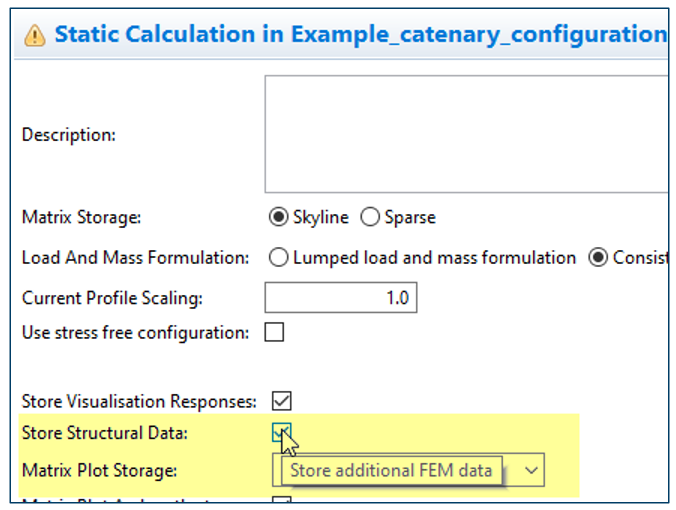
Task: Choose Consistent load and mass formulation
Action: coord(599,258)
